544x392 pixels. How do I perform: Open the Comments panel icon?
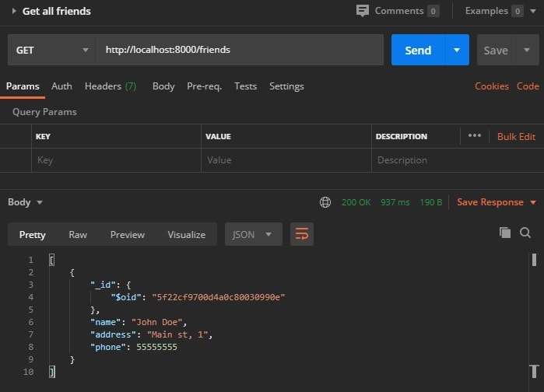coord(362,11)
